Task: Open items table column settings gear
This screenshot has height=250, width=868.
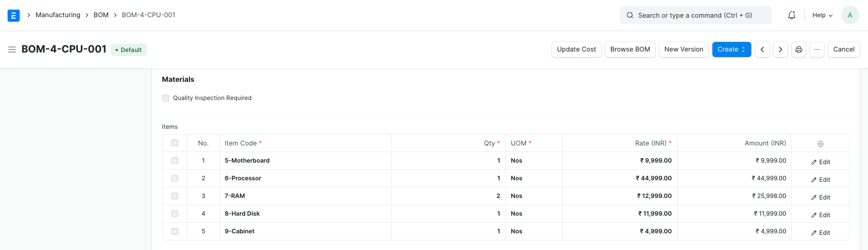Action: click(x=820, y=144)
